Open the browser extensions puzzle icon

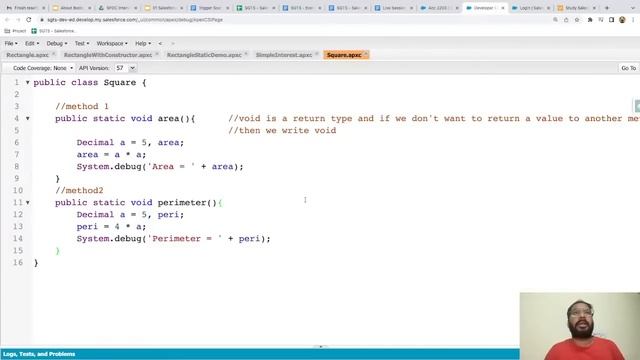click(x=590, y=20)
